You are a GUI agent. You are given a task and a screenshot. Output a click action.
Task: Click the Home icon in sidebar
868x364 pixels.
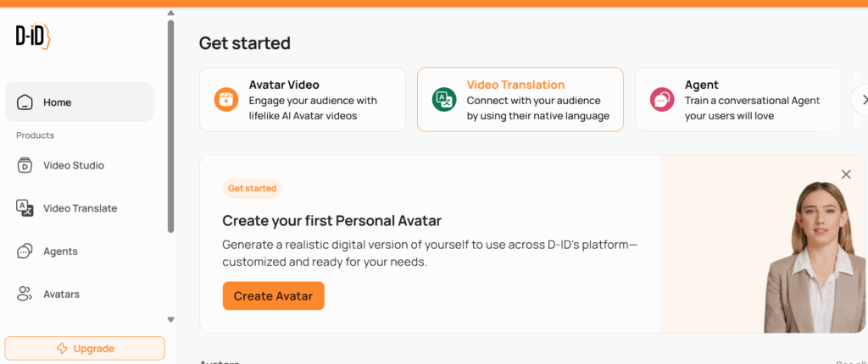tap(25, 102)
